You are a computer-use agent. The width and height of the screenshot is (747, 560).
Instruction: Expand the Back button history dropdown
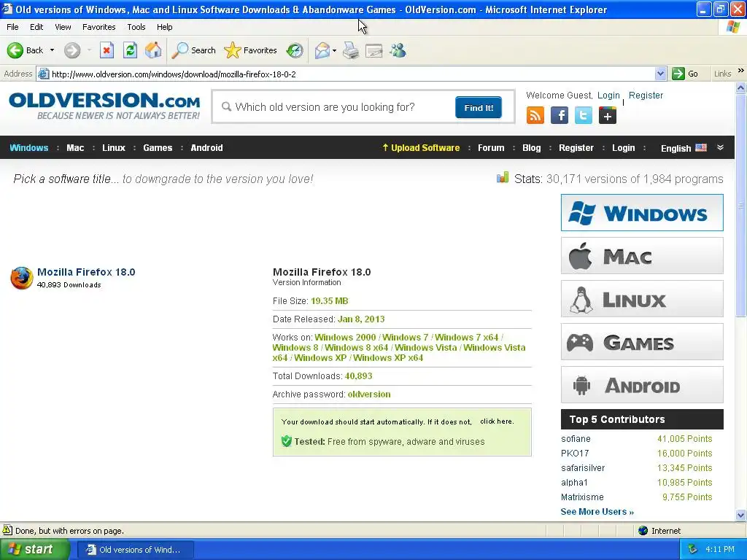(x=52, y=50)
